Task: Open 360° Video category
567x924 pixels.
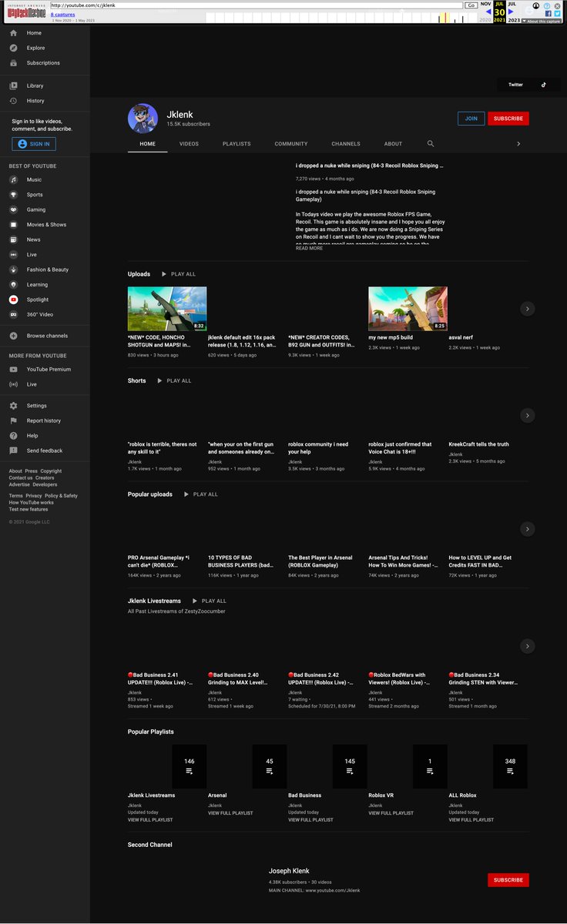Action: pyautogui.click(x=45, y=315)
